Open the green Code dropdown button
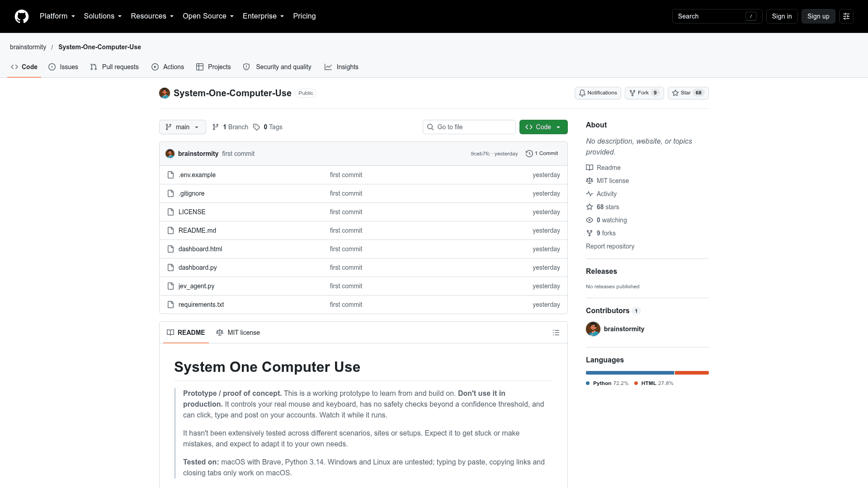 [543, 127]
